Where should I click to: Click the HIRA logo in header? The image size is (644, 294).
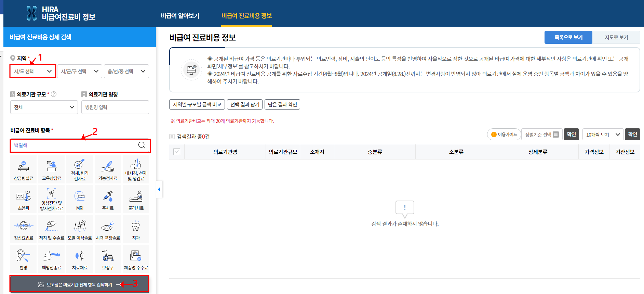tap(61, 13)
